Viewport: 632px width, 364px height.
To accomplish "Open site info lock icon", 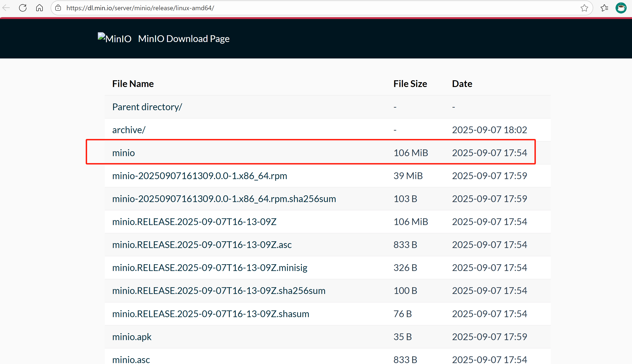I will 58,8.
